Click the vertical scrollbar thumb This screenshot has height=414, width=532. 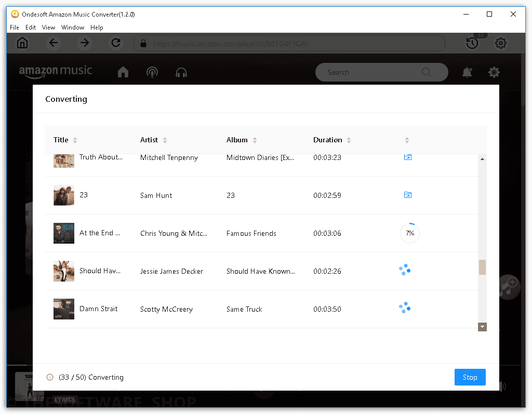(x=482, y=267)
